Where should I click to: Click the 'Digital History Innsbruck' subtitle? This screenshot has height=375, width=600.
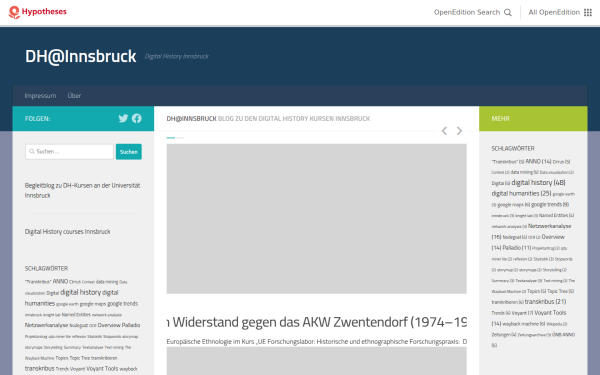[176, 56]
